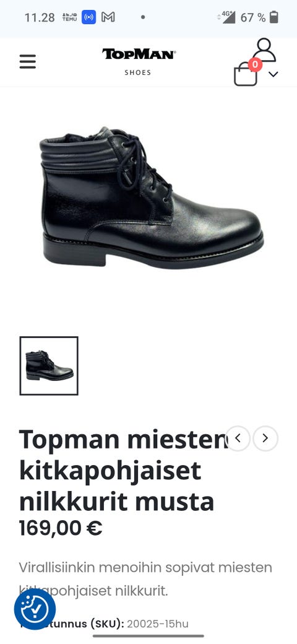Click the 169,00 € price text

[x=61, y=528]
